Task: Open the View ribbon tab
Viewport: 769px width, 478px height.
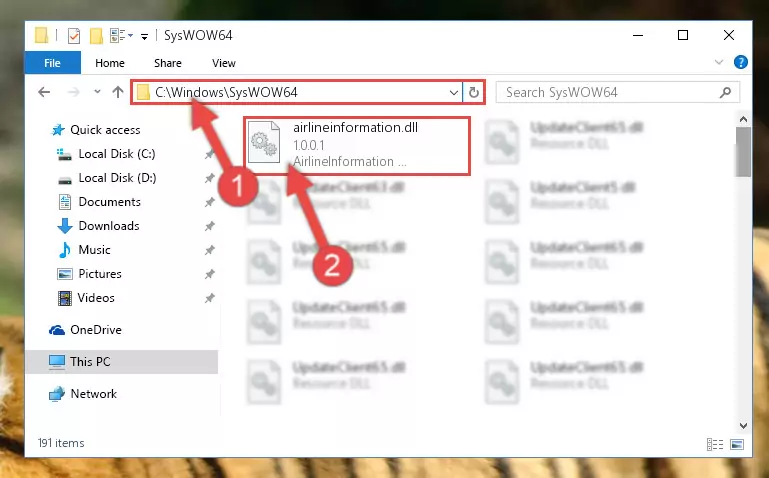Action: click(224, 63)
